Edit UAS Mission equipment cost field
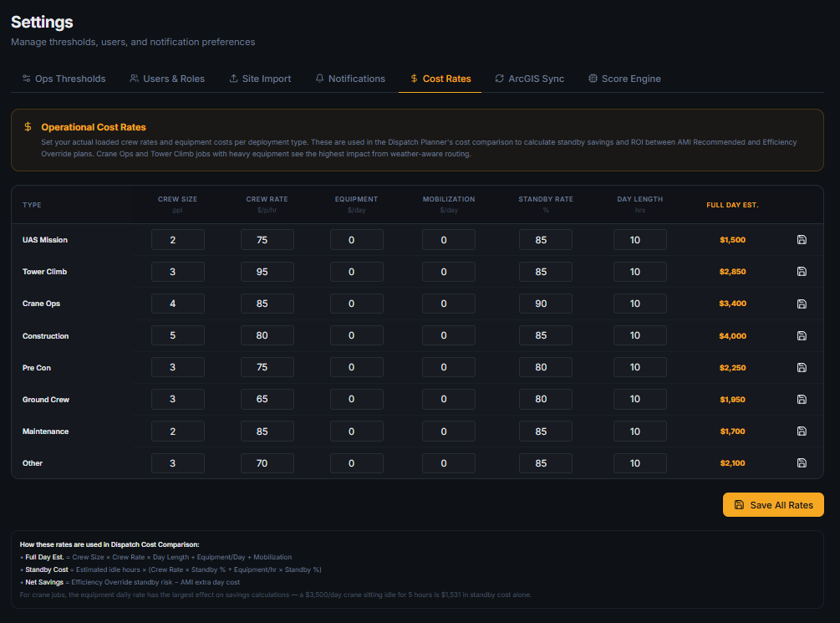Image resolution: width=840 pixels, height=623 pixels. (x=357, y=240)
